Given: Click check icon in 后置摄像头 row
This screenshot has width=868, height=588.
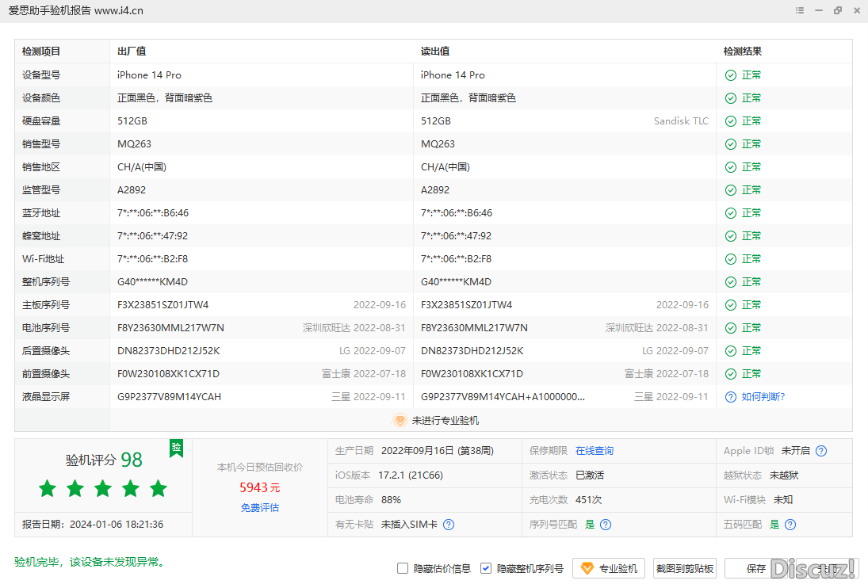Looking at the screenshot, I should [731, 351].
